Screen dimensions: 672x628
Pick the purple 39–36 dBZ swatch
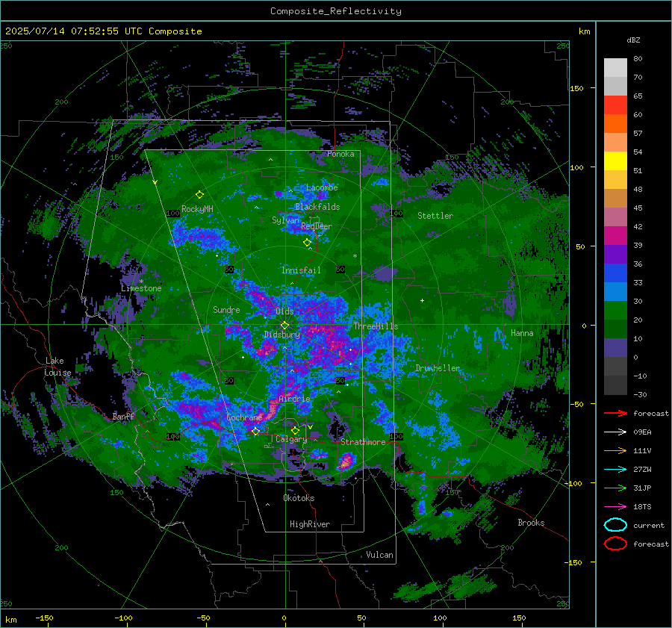click(615, 255)
